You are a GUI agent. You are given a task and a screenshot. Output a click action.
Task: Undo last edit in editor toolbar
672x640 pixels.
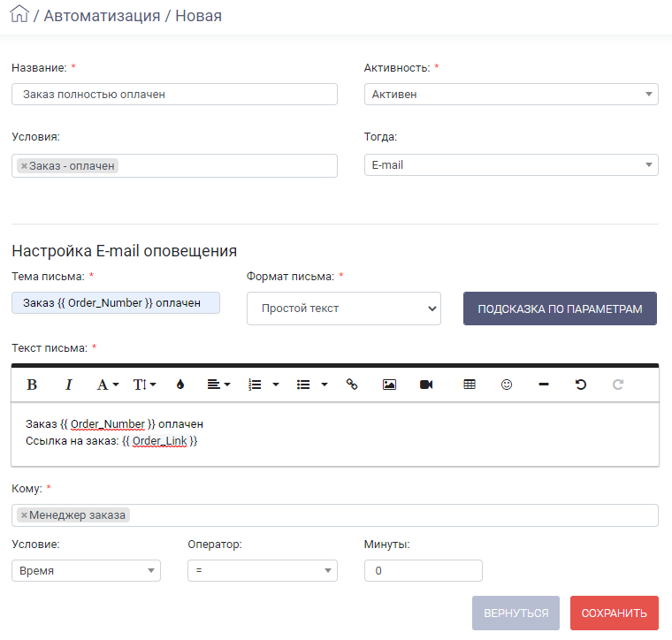click(x=581, y=385)
